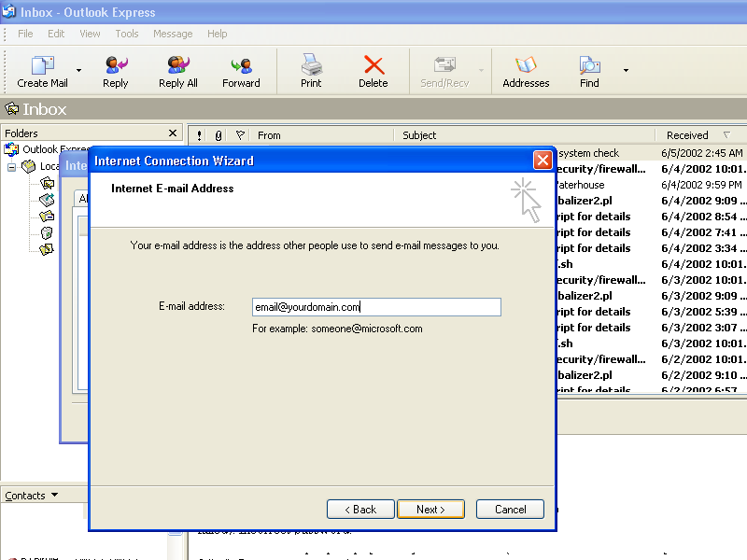Click the Find toolbar icon
Screen dimensions: 747x560
(x=589, y=72)
